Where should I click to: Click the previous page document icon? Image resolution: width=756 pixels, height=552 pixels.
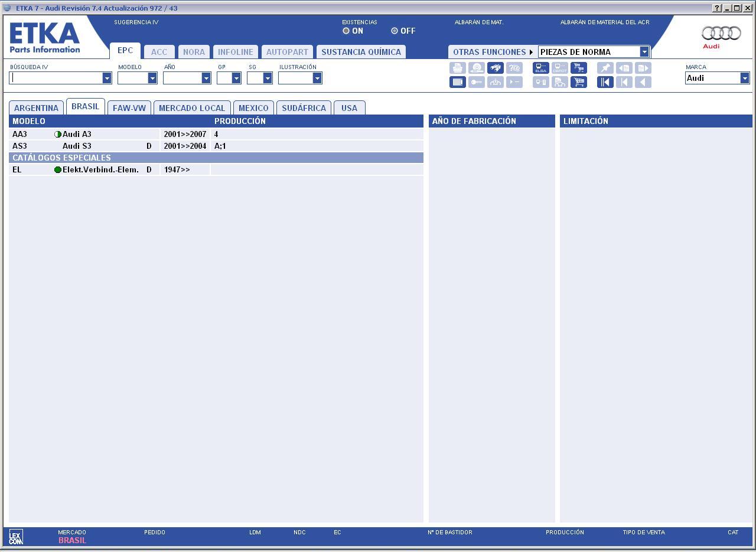(x=624, y=68)
